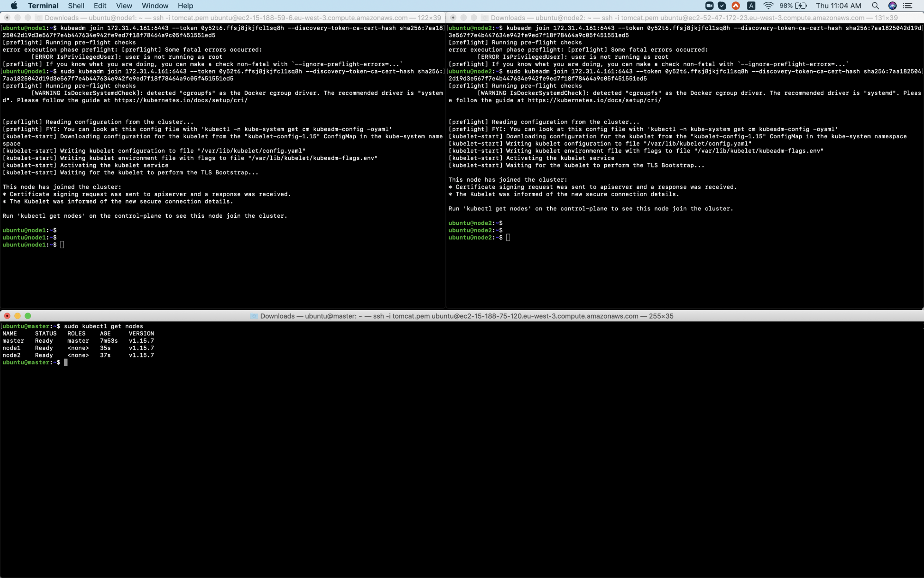Show battery status at 98%
The image size is (924, 578).
tap(793, 6)
